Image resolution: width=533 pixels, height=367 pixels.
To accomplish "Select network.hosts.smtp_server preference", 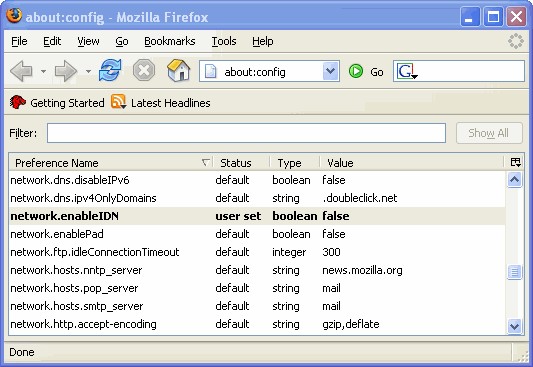I will point(257,306).
